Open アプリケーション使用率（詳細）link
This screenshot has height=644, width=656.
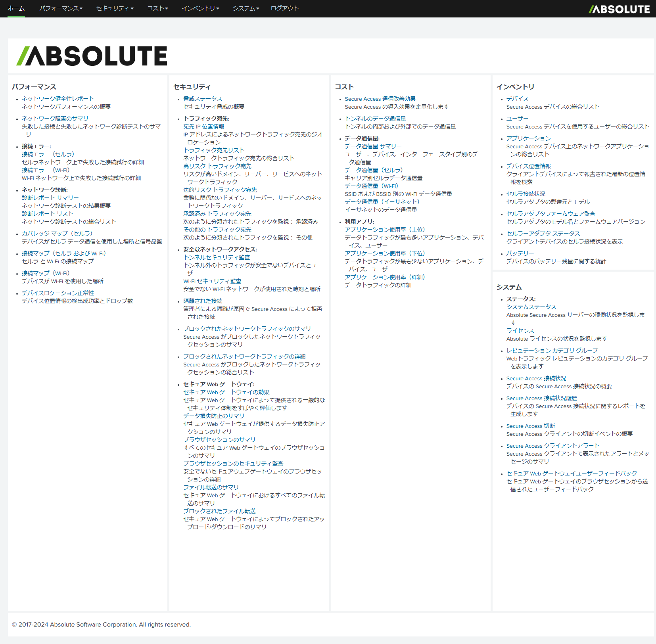[x=385, y=277]
